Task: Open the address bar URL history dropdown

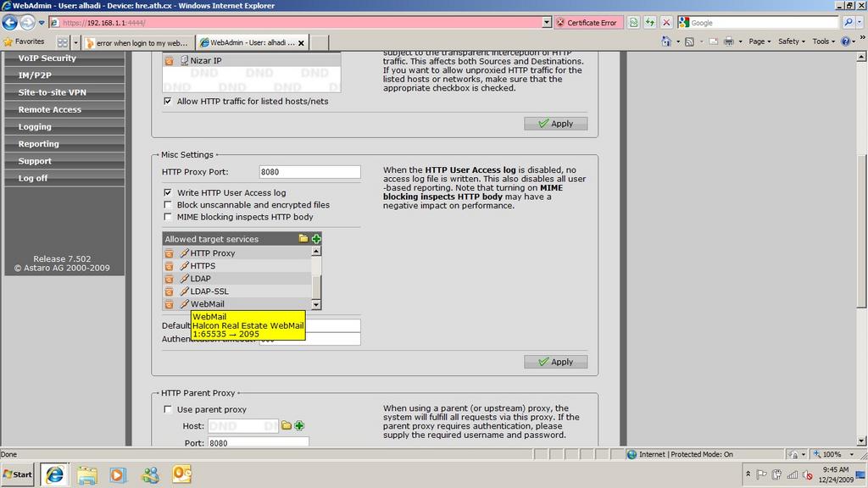Action: point(547,23)
